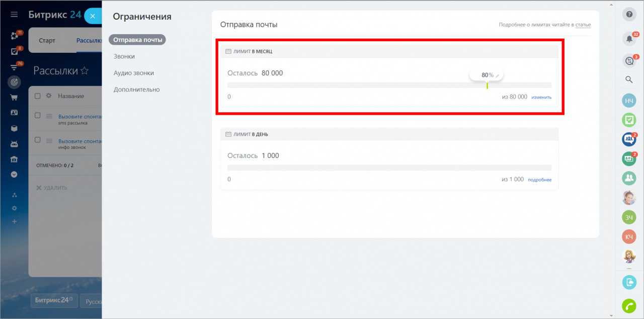Screen dimensions: 644x319
Task: Click the green phone call button
Action: pyautogui.click(x=629, y=305)
